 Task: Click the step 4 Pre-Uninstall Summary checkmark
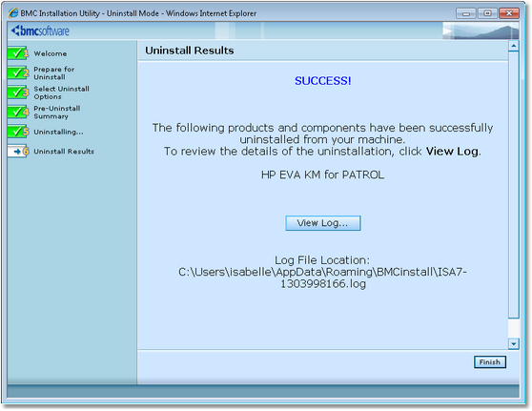pyautogui.click(x=18, y=112)
